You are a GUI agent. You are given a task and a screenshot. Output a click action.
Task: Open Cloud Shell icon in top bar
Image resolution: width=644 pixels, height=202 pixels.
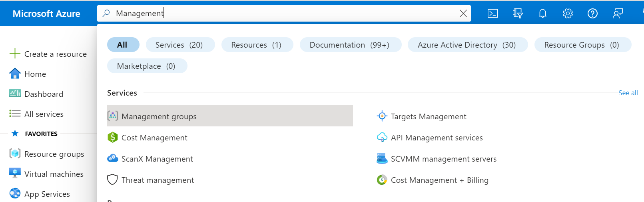[x=492, y=14]
